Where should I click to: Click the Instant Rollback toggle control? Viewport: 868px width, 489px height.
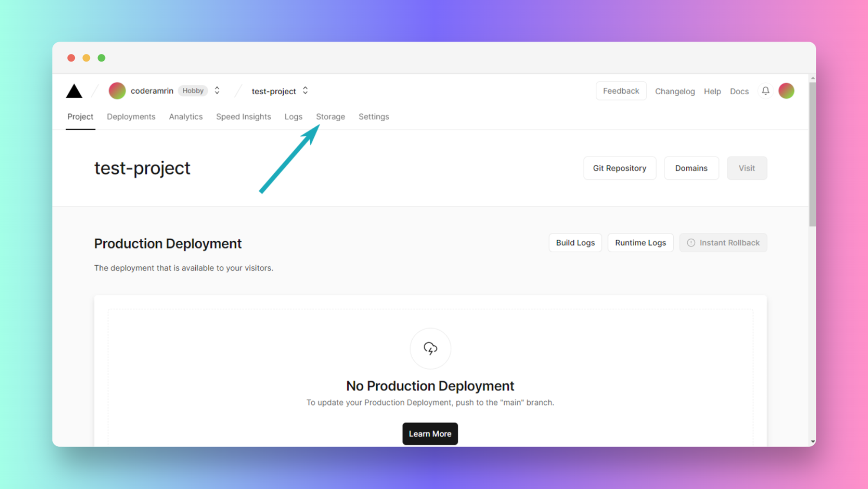tap(723, 243)
